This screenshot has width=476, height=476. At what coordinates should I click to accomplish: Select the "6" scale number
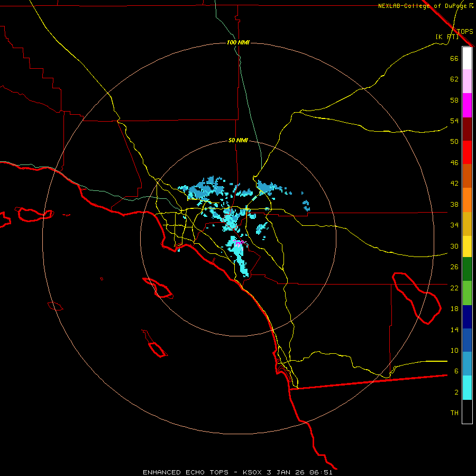[456, 371]
